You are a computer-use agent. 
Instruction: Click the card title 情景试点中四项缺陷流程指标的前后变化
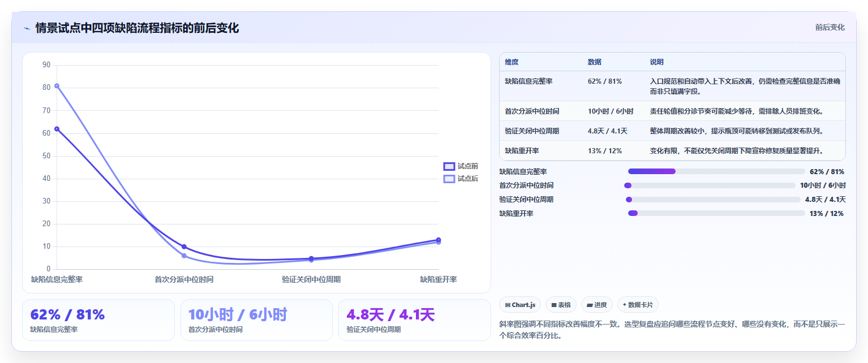tap(137, 28)
